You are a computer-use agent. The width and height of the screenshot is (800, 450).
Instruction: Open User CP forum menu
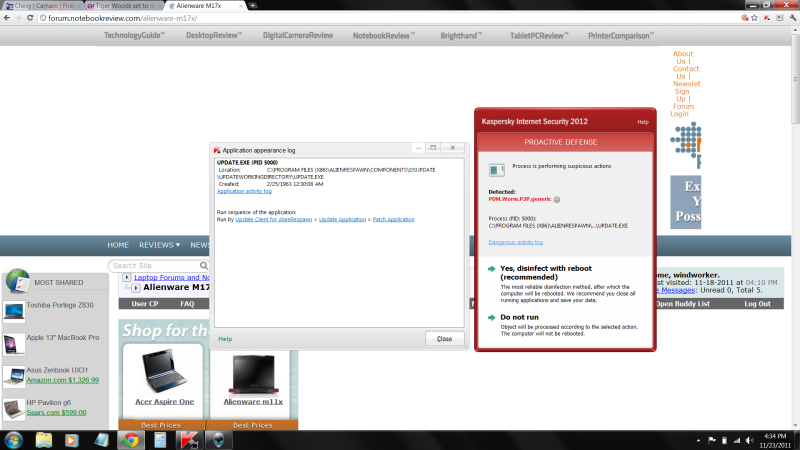[x=145, y=304]
